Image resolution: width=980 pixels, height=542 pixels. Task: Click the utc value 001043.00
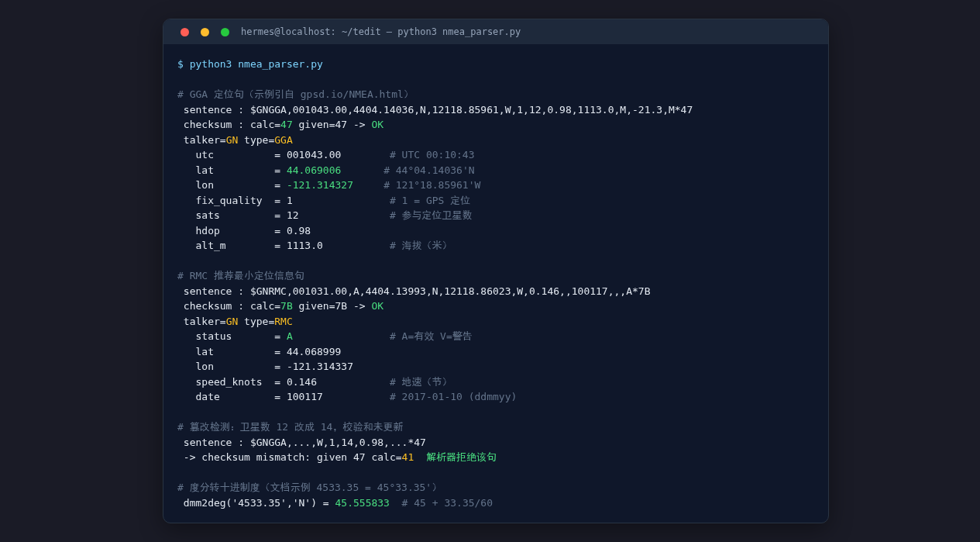[x=314, y=155]
